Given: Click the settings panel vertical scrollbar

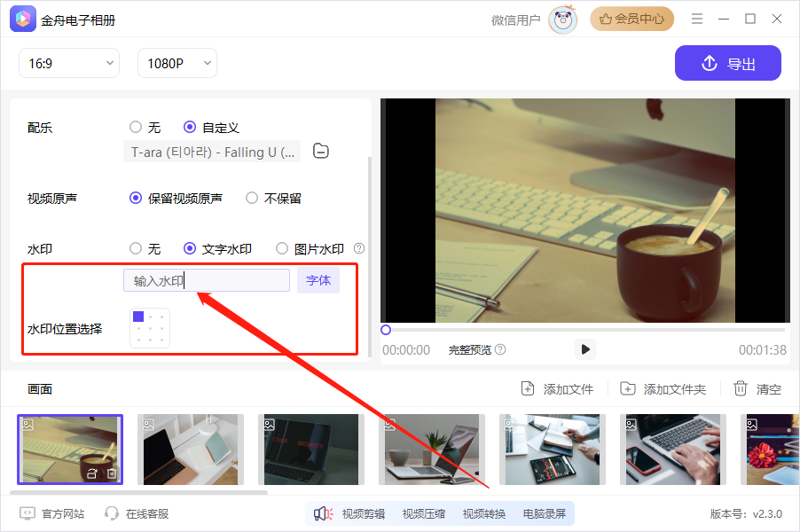Looking at the screenshot, I should tap(369, 255).
